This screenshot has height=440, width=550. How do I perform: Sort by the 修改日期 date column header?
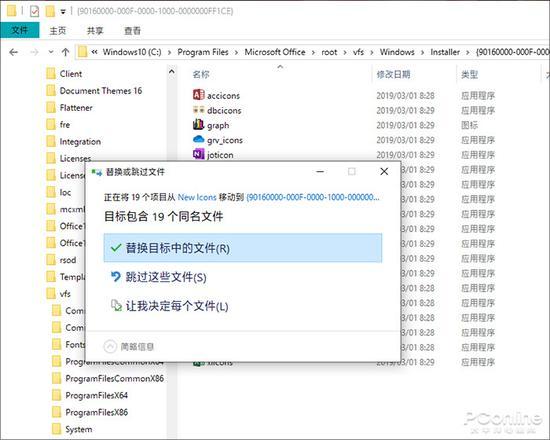(393, 74)
